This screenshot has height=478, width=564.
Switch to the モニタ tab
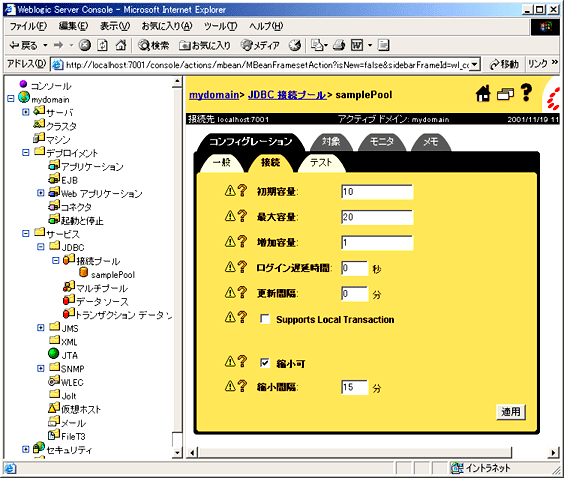382,142
